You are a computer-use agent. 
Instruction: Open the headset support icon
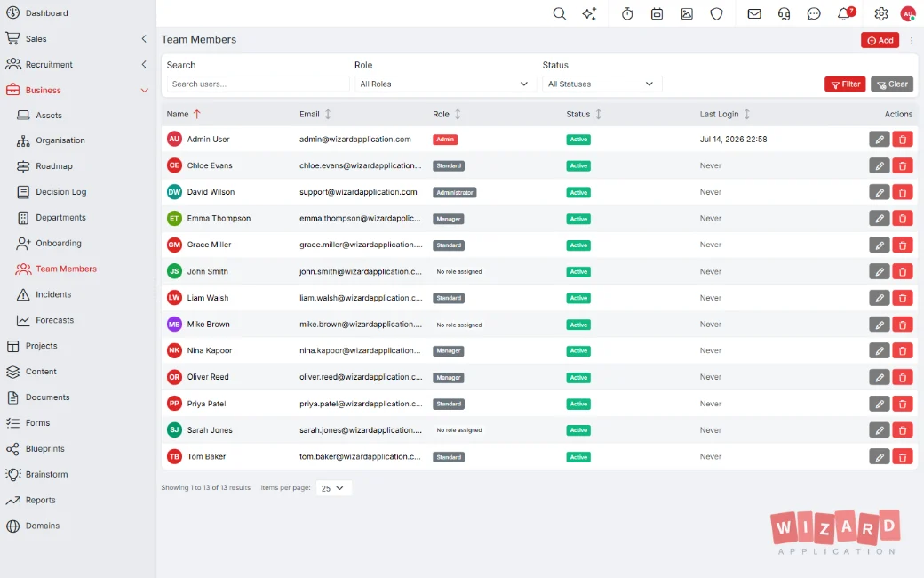coord(784,13)
